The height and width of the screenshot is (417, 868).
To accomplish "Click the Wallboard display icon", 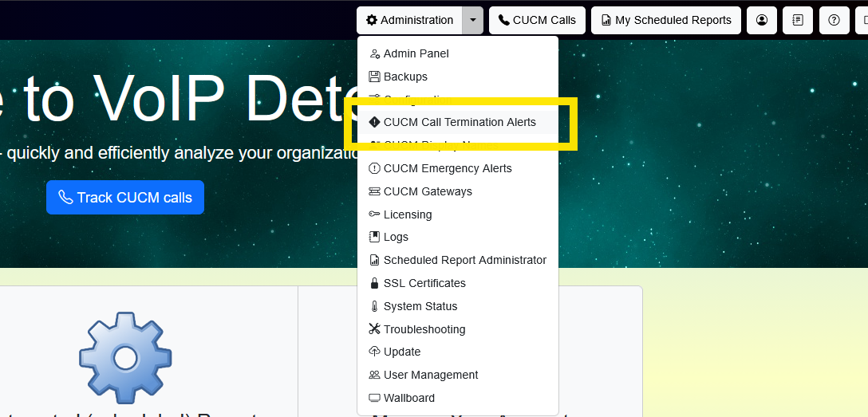I will point(374,398).
